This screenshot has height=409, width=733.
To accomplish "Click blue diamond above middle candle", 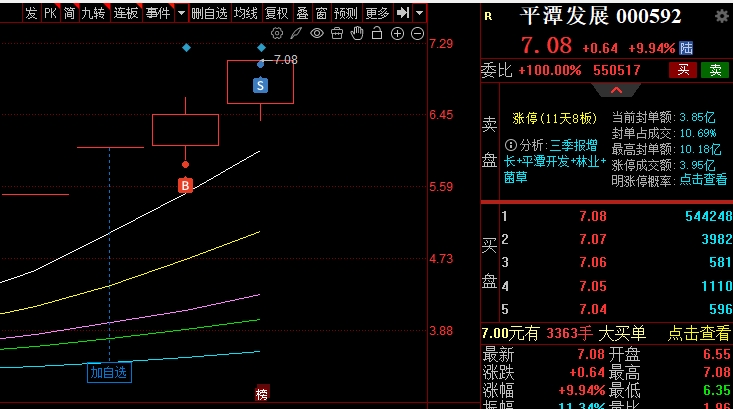I will click(186, 48).
